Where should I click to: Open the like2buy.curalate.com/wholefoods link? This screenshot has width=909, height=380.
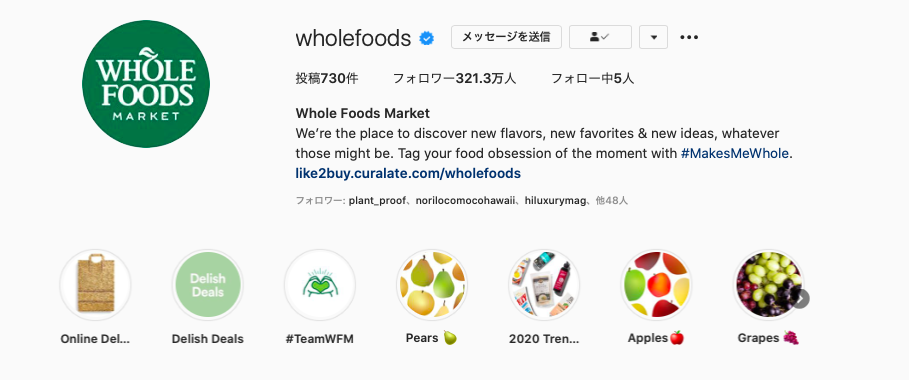pos(408,173)
